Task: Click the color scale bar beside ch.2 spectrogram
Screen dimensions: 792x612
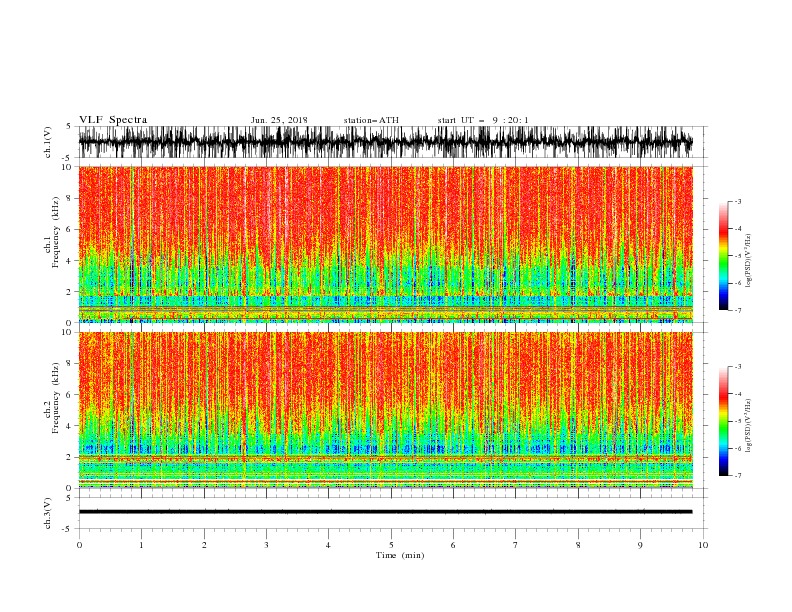Action: [723, 421]
